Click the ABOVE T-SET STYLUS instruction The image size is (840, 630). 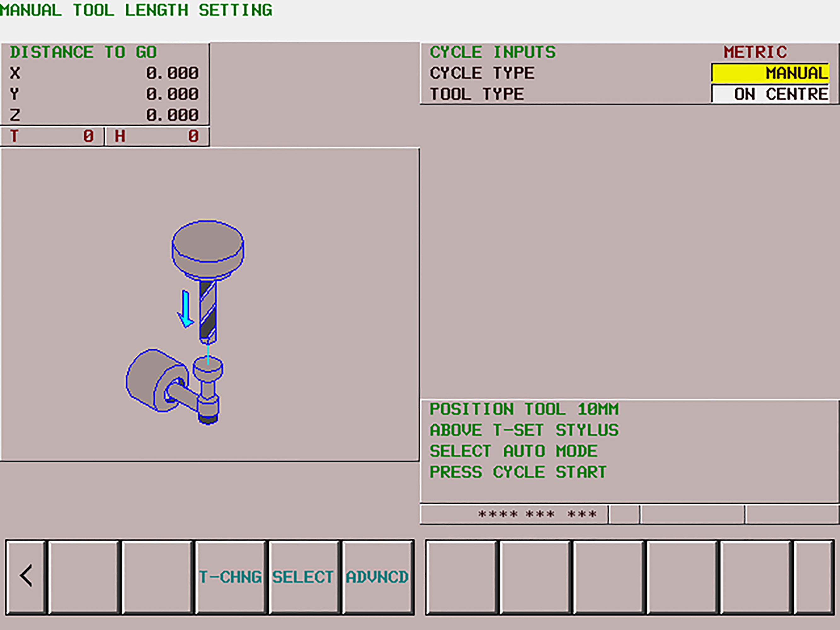(524, 430)
